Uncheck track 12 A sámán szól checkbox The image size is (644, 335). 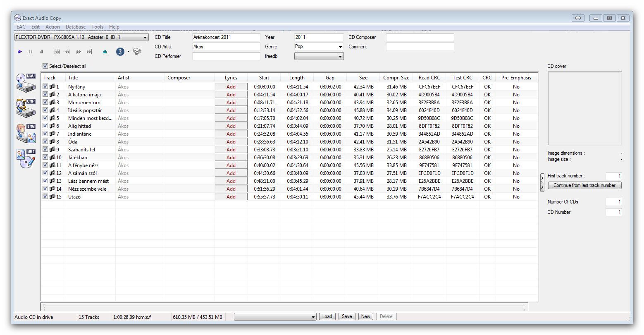click(45, 173)
